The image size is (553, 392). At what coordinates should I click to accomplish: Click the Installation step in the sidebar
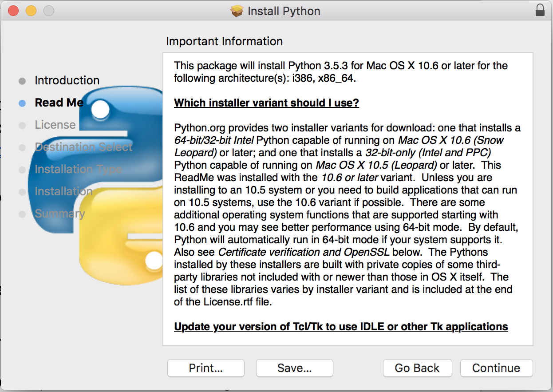click(x=63, y=191)
